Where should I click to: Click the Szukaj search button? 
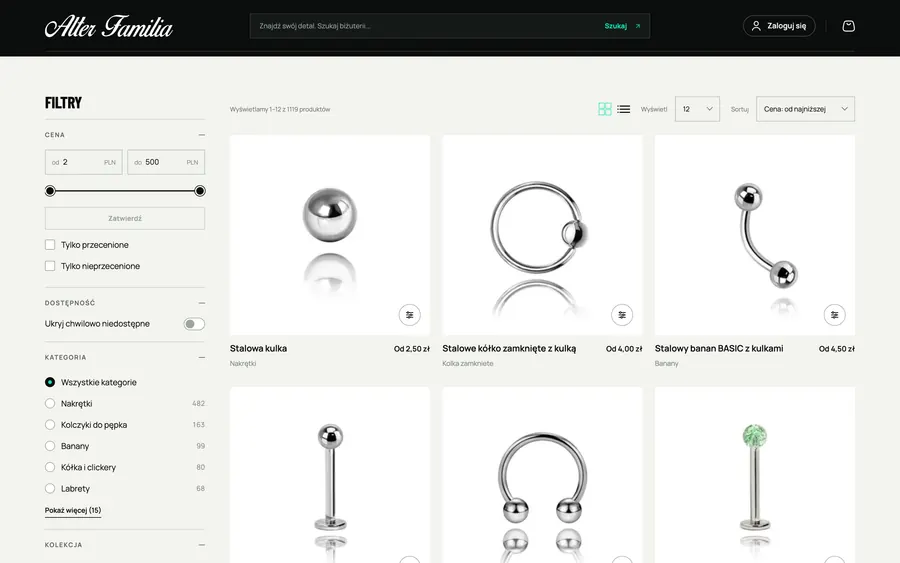coord(622,26)
